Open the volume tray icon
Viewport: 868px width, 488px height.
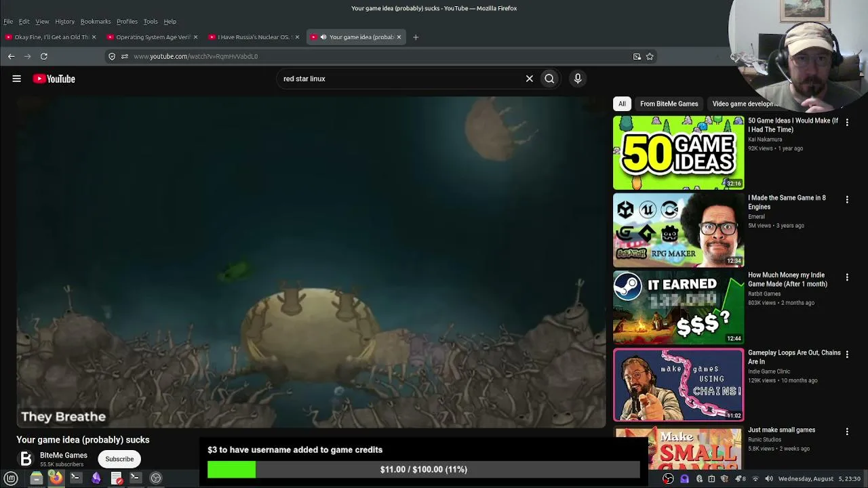[769, 479]
